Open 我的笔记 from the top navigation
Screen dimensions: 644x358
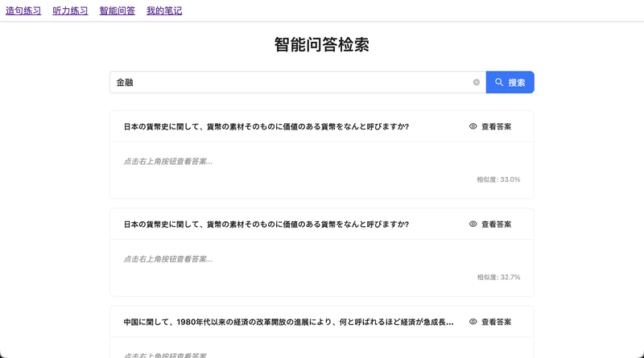tap(164, 11)
